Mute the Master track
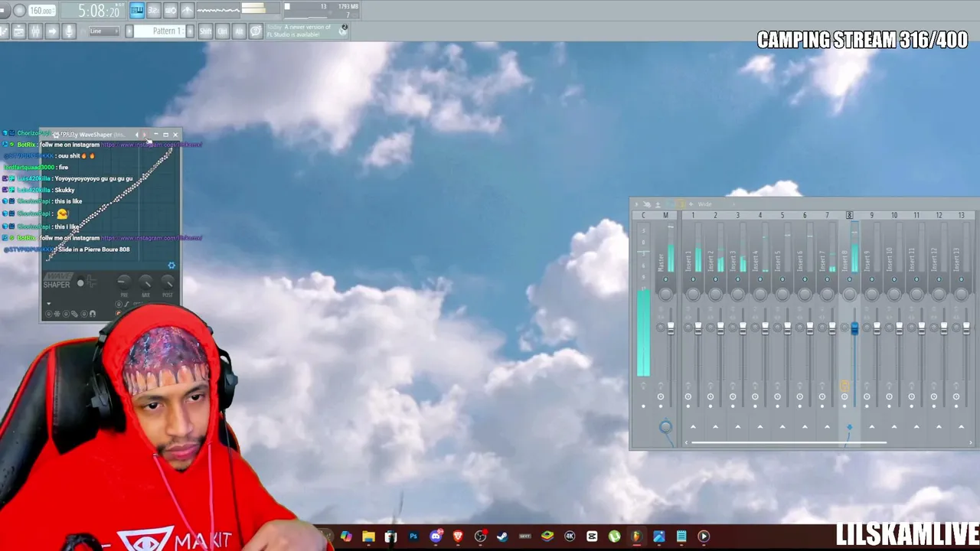The image size is (980, 551). point(665,279)
